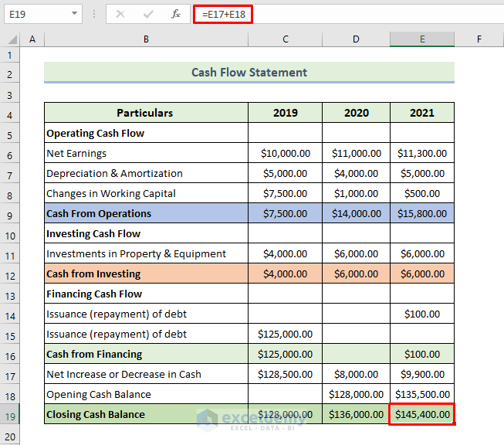Select the 2021 header cell
Viewport: 504px width, 445px height.
(x=422, y=113)
